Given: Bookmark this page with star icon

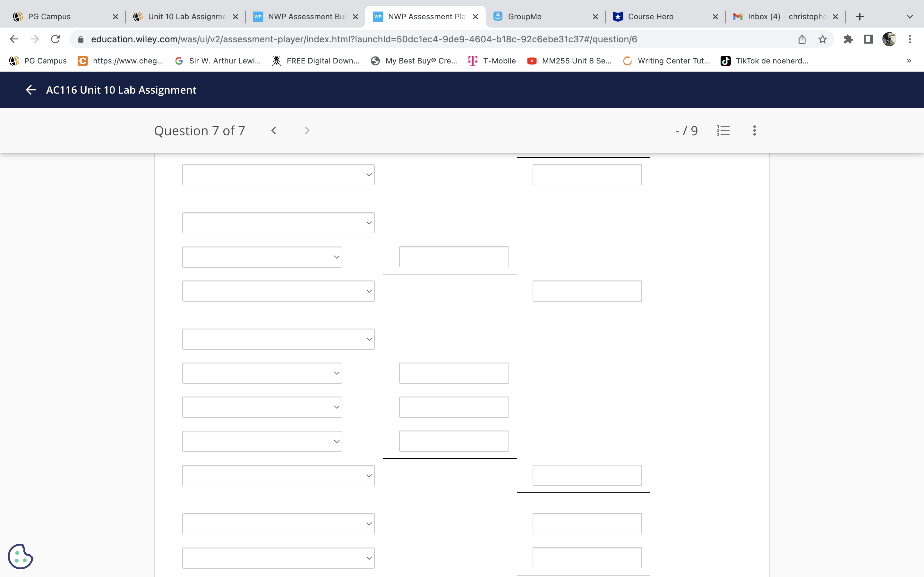Looking at the screenshot, I should coord(822,39).
